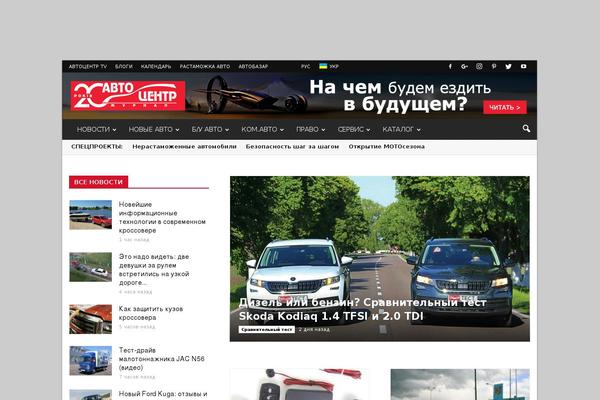This screenshot has height=400, width=600.
Task: Click thumbnail of rusty car body
Action: tap(91, 319)
